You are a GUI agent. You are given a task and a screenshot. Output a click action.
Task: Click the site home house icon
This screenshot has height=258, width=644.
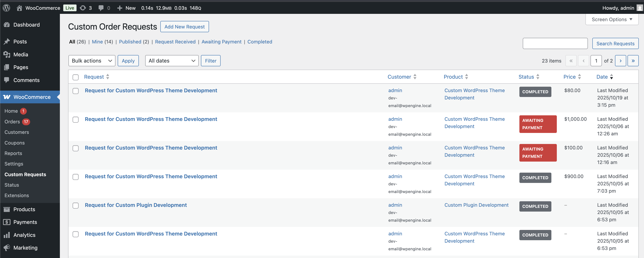tap(19, 8)
